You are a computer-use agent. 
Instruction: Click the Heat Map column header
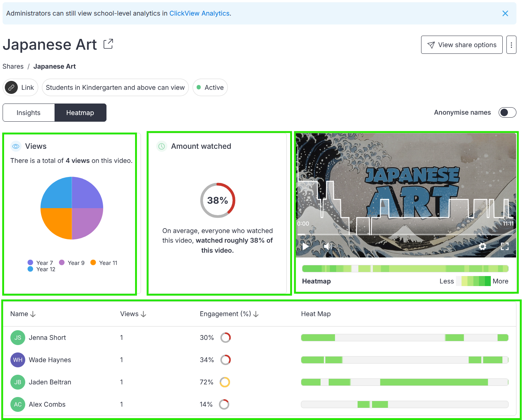click(x=316, y=314)
